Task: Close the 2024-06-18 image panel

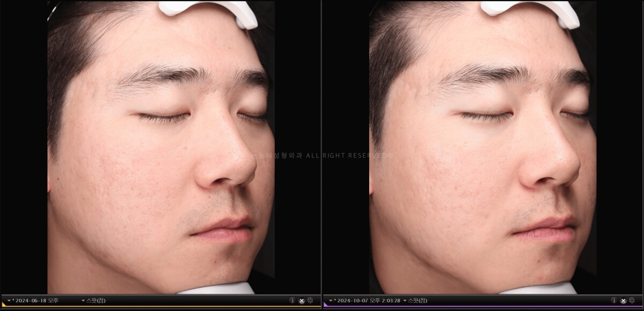Action: click(x=302, y=301)
